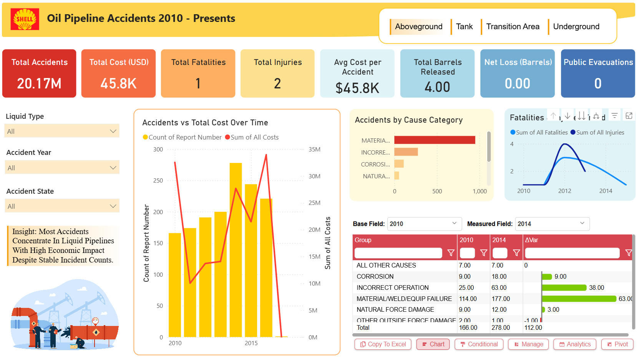
Task: Click the CORROSION table row
Action: (492, 276)
